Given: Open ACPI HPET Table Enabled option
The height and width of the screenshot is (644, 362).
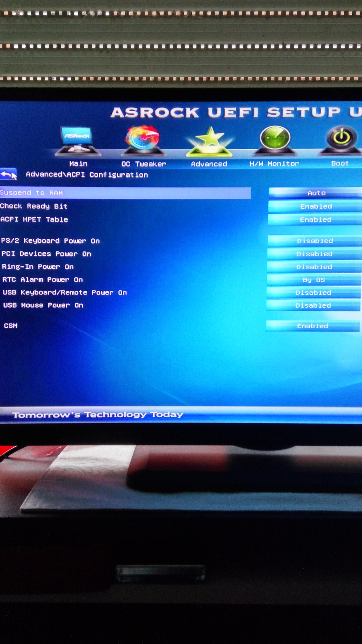Looking at the screenshot, I should pos(316,220).
